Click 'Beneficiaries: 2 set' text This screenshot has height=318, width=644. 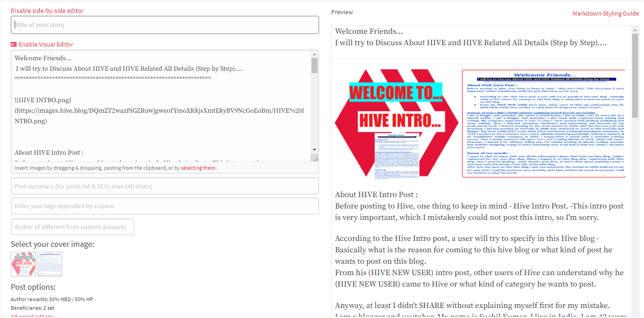(33, 308)
